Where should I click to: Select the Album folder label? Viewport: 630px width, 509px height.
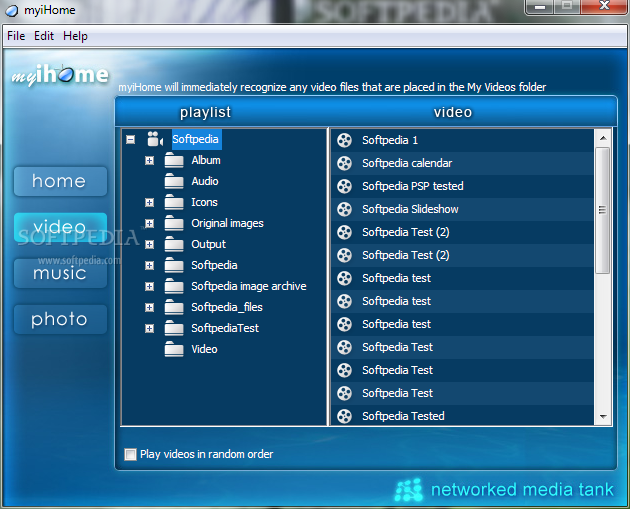click(206, 160)
